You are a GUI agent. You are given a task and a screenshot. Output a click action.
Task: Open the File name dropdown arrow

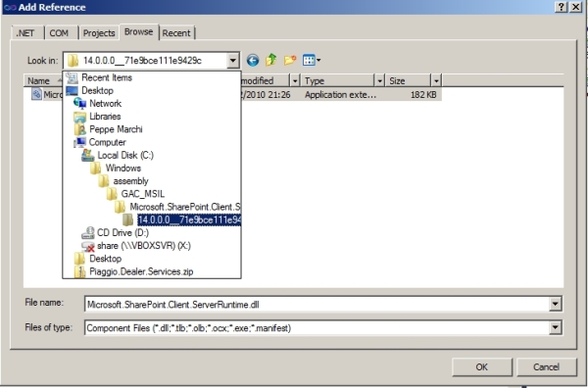tap(556, 304)
